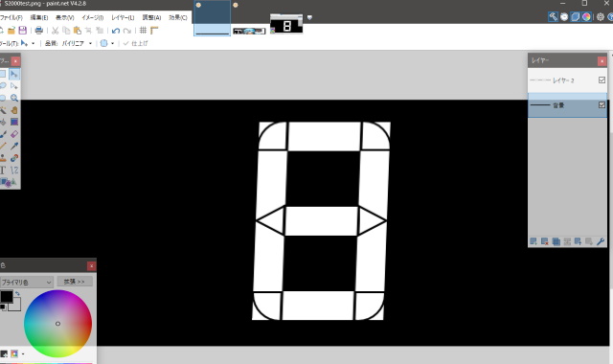The width and height of the screenshot is (613, 364).
Task: Select the Move Selected Pixels tool
Action: [x=14, y=74]
